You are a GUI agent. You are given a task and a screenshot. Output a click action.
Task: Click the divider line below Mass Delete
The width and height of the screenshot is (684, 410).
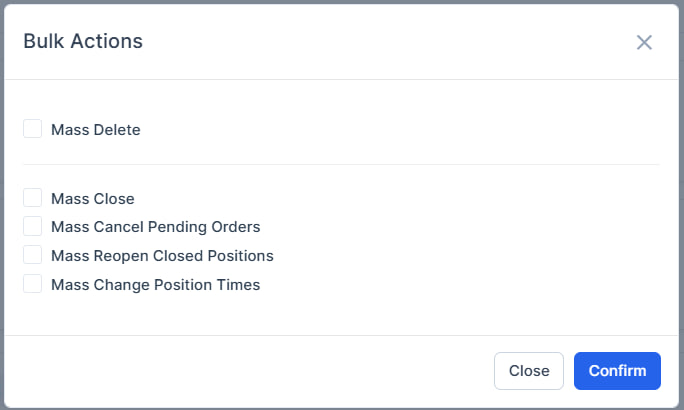pos(341,164)
